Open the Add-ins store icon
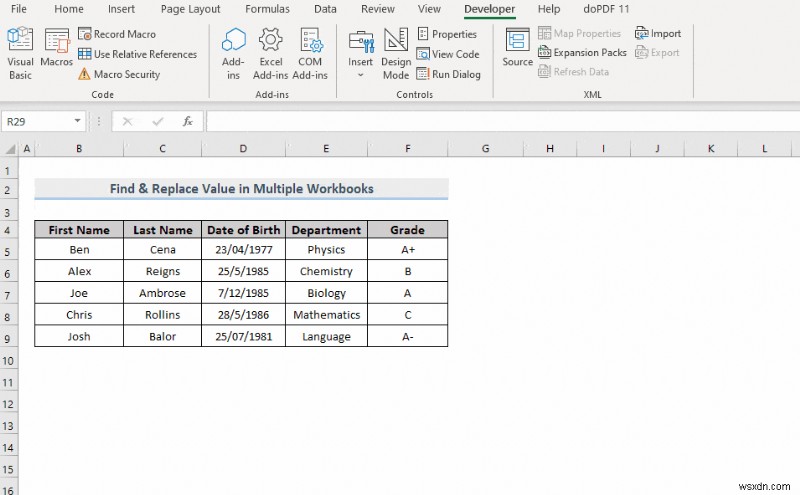Viewport: 800px width, 495px height. coord(233,54)
